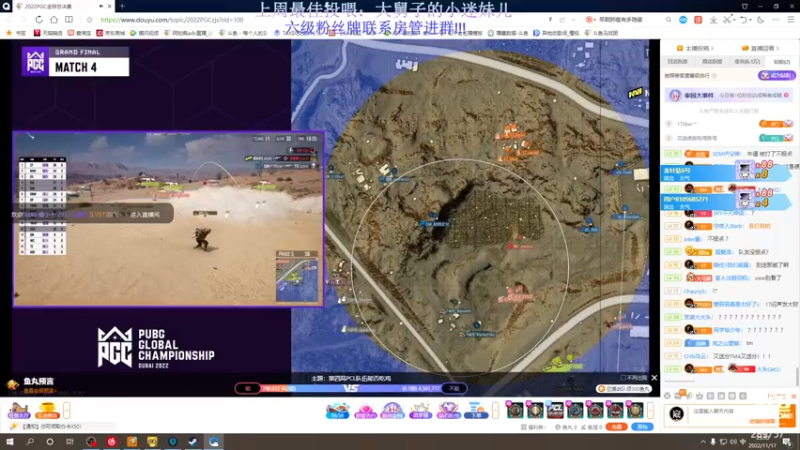Expand the gift list arrow
The image size is (800, 450).
(650, 410)
